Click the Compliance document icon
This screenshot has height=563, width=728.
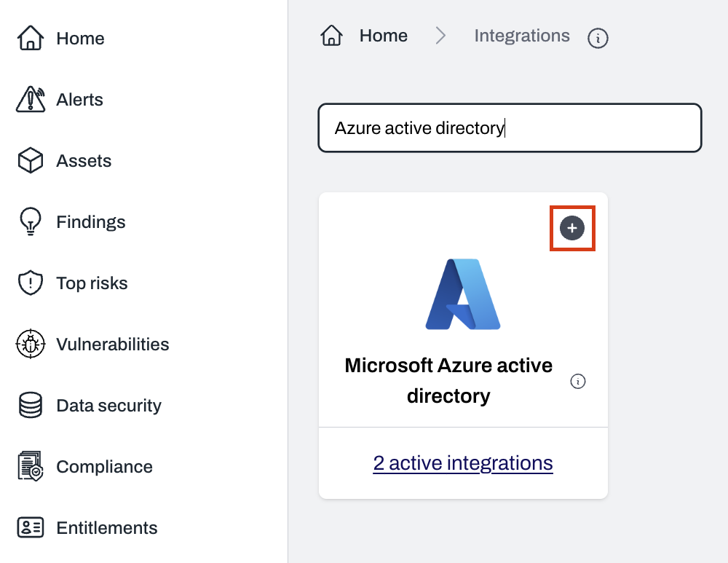point(30,467)
